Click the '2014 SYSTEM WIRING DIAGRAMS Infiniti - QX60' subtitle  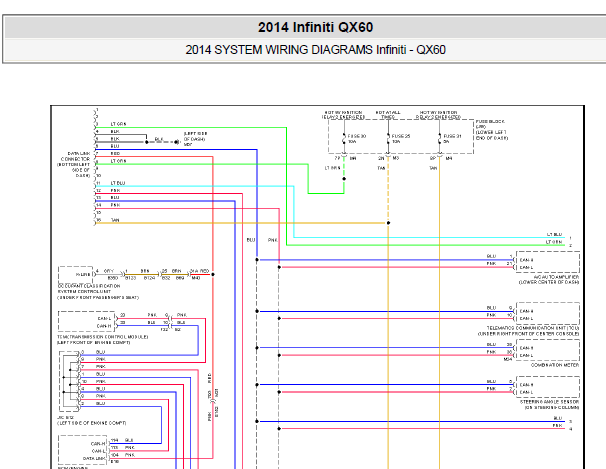[315, 50]
